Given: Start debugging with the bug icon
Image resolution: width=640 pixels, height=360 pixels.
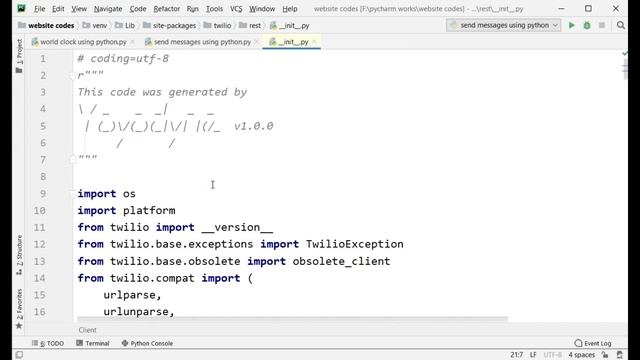Looking at the screenshot, I should (587, 25).
